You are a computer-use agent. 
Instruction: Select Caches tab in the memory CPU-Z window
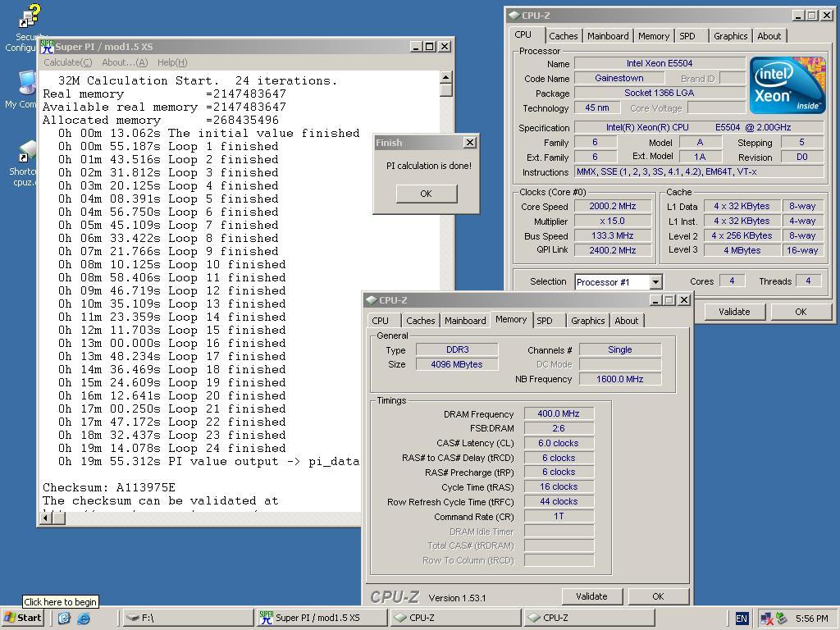coord(421,321)
